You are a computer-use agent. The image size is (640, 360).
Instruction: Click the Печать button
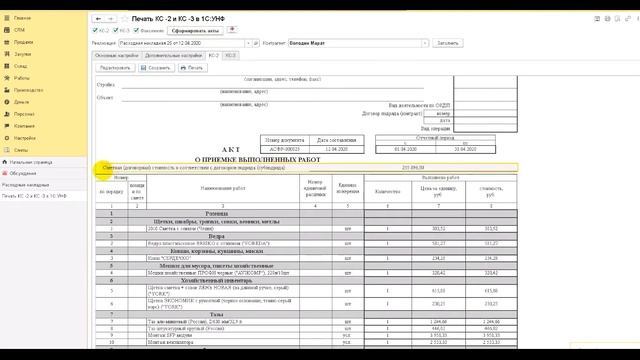[193, 68]
